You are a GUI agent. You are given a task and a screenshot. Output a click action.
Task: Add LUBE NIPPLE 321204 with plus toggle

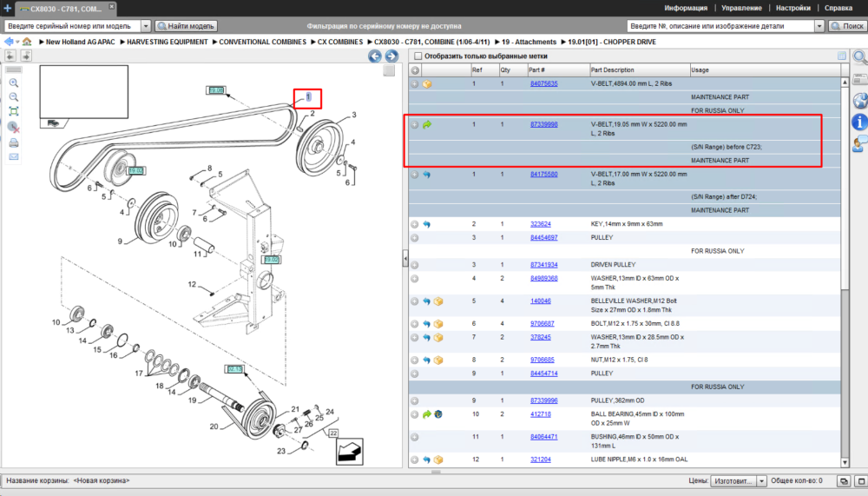pos(415,460)
